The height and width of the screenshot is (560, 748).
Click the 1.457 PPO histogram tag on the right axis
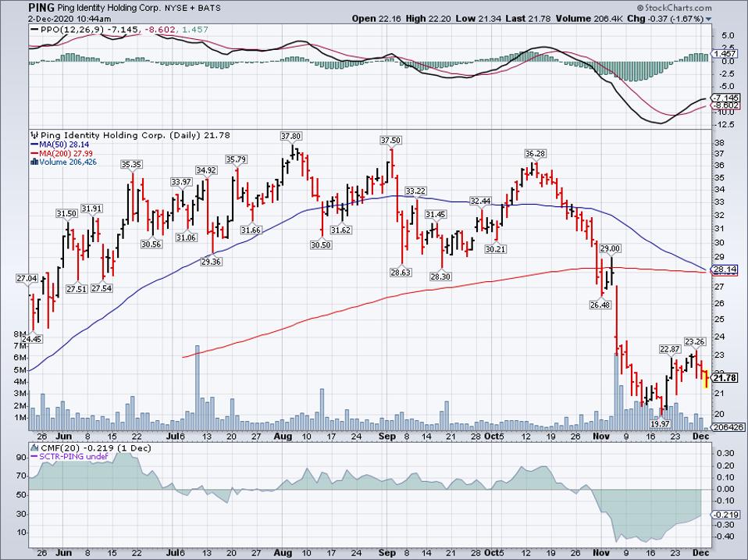(725, 54)
